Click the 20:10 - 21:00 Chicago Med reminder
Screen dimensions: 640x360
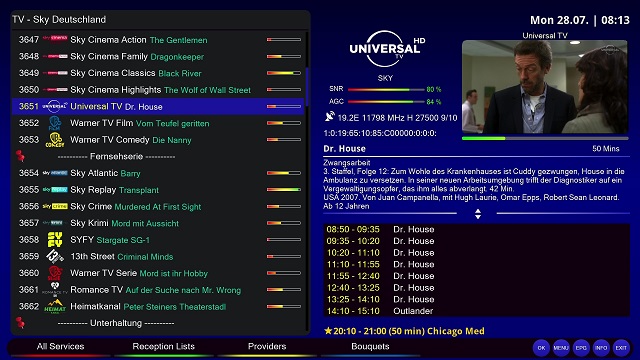point(404,331)
